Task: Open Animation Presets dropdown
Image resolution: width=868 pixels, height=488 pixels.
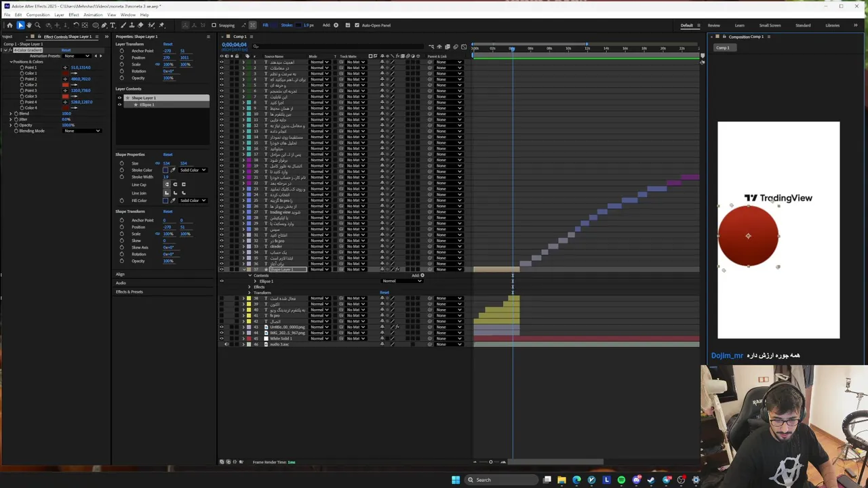Action: 77,56
